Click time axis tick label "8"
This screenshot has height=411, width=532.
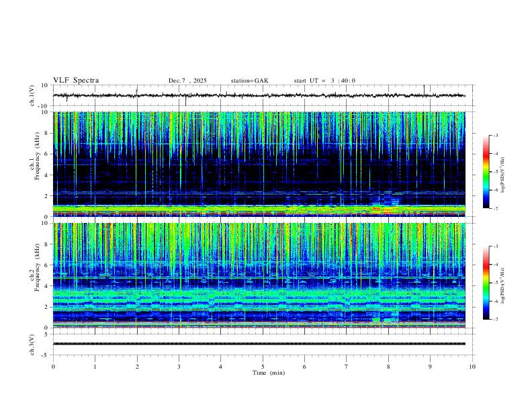click(388, 367)
